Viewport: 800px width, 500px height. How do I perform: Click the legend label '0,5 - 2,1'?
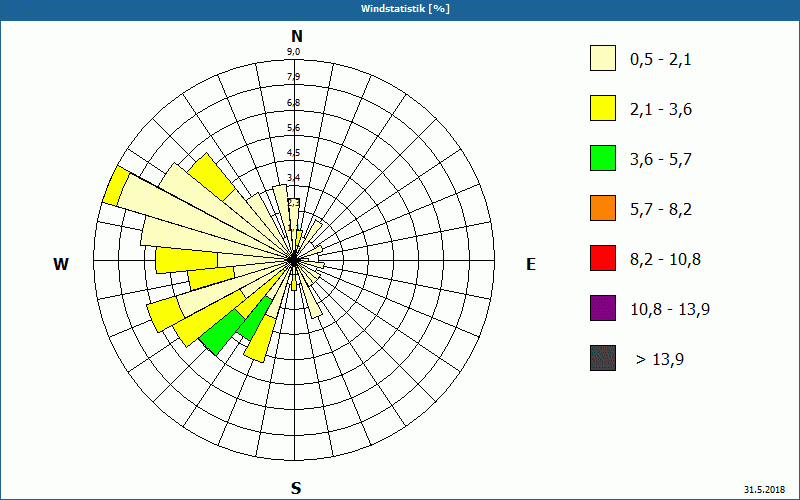(x=661, y=60)
